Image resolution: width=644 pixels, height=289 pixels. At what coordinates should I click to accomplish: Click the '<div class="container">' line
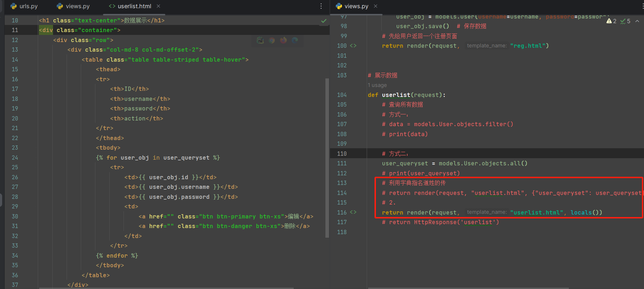80,30
